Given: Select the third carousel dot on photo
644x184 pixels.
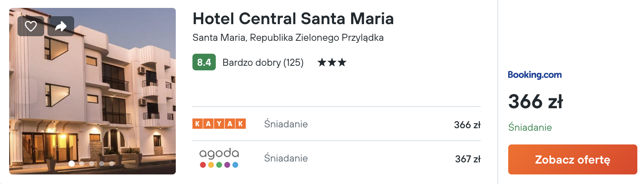Looking at the screenshot, I should coord(92,164).
